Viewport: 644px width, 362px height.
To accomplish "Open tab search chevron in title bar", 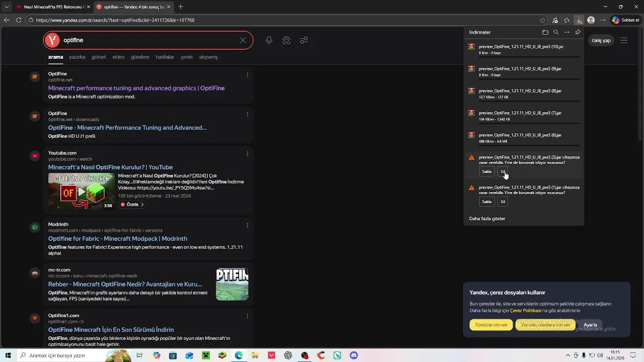I will pos(7,7).
